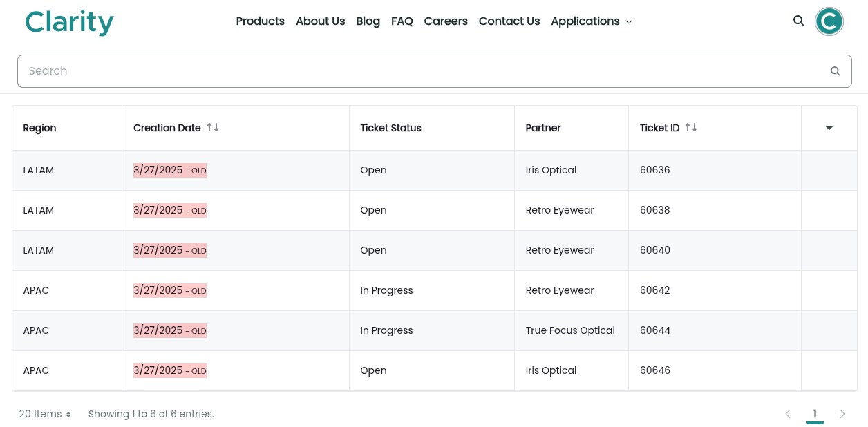Screen dimensions: 868x427
Task: Sort by Creation Date arrows
Action: 213,127
